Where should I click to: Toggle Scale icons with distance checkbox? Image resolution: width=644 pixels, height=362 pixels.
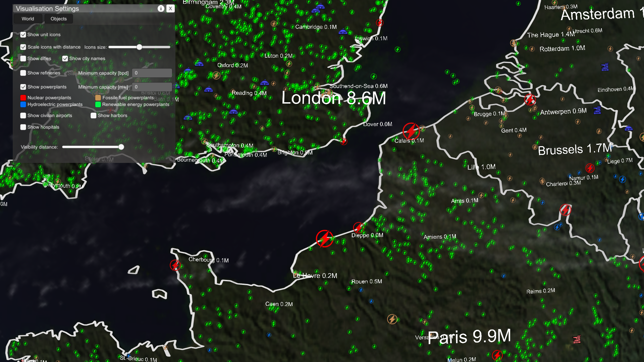(23, 47)
